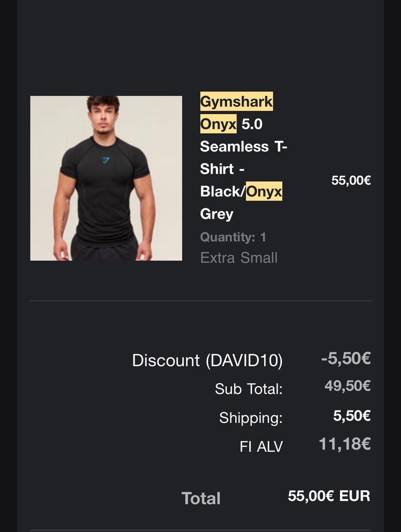Click the "Quantity: 1" text
This screenshot has width=401, height=532.
point(233,237)
